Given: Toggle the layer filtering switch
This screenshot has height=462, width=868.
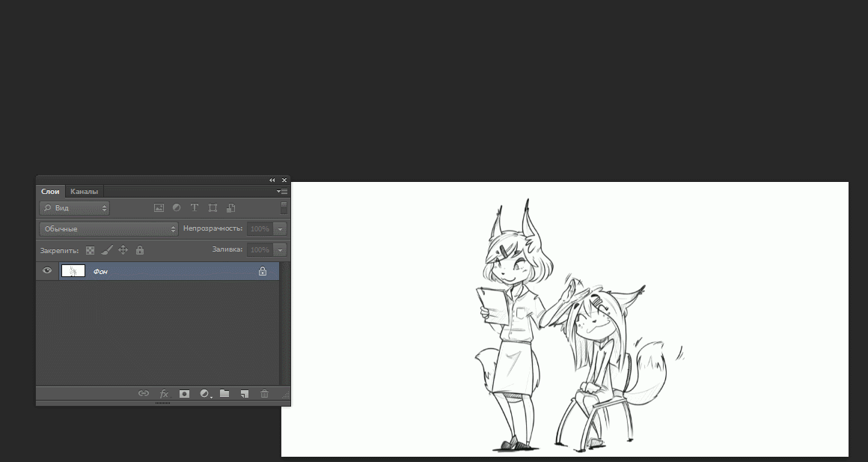Looking at the screenshot, I should (x=284, y=207).
